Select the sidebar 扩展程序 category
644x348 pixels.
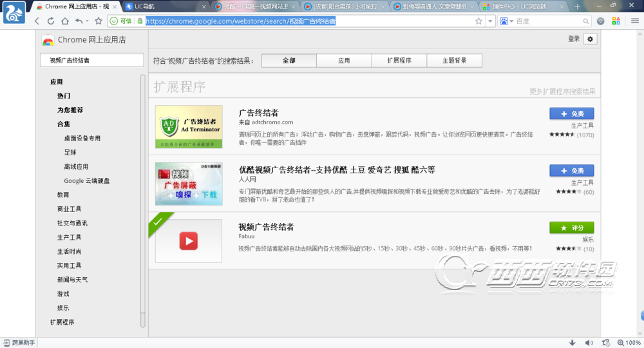[62, 322]
